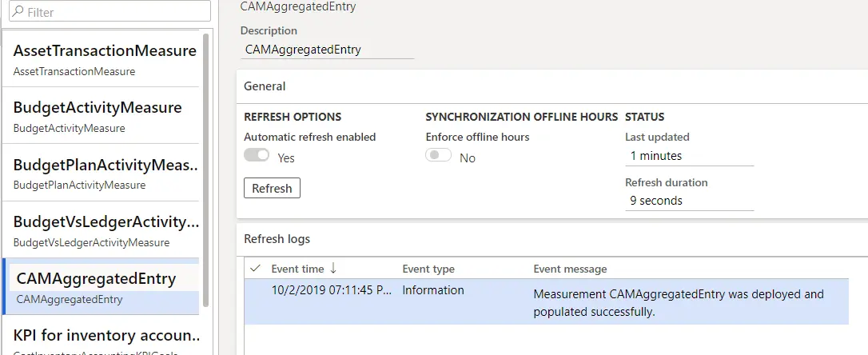Screen dimensions: 868x355
Task: Toggle Enforce offline hours switch
Action: point(439,155)
